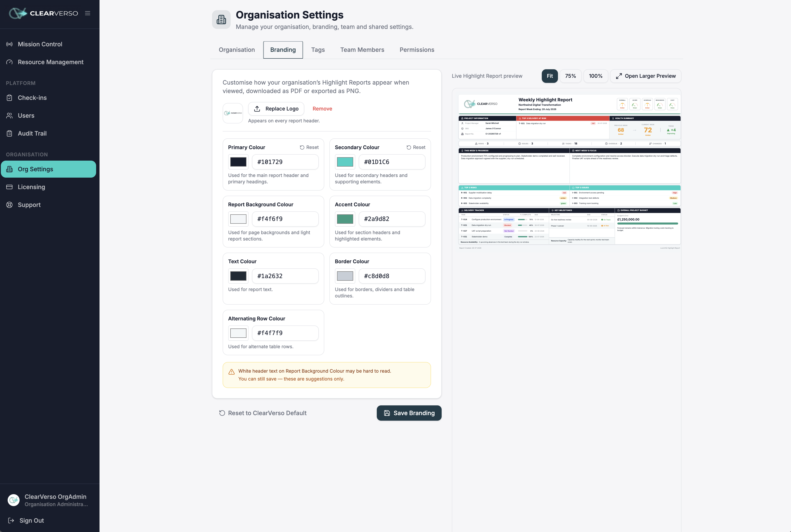Edit Report Background hex field #f4f6f9
791x532 pixels.
(285, 219)
